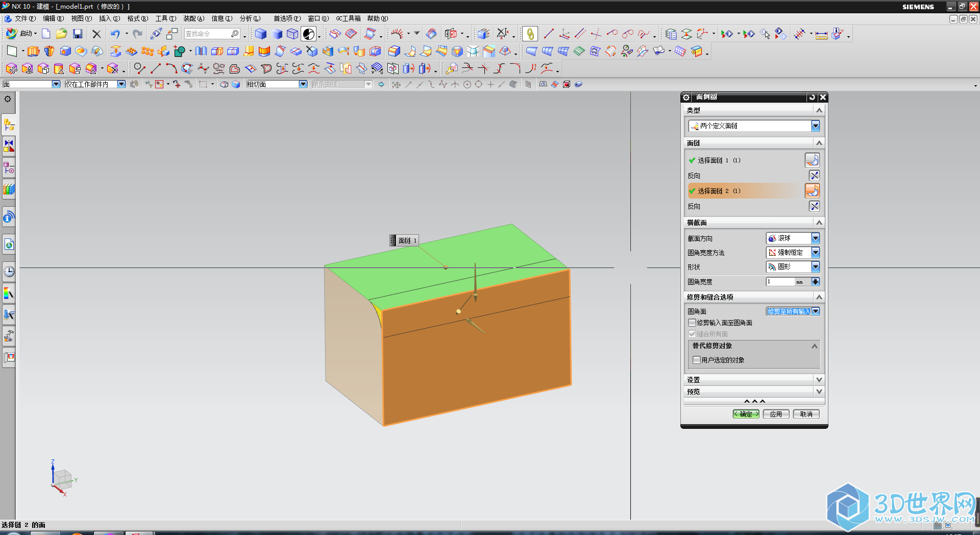Viewport: 980px width, 535px height.
Task: Save the model using the floppy disk icon
Action: [78, 34]
